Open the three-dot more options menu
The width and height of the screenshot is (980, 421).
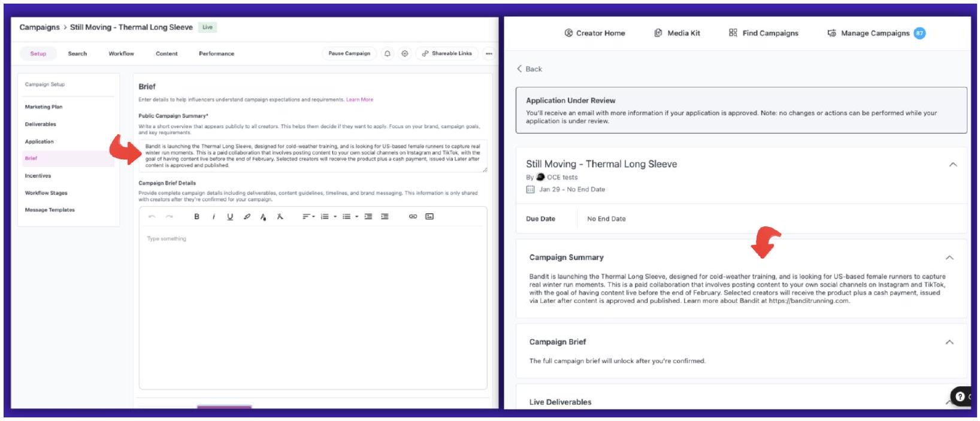pyautogui.click(x=489, y=54)
